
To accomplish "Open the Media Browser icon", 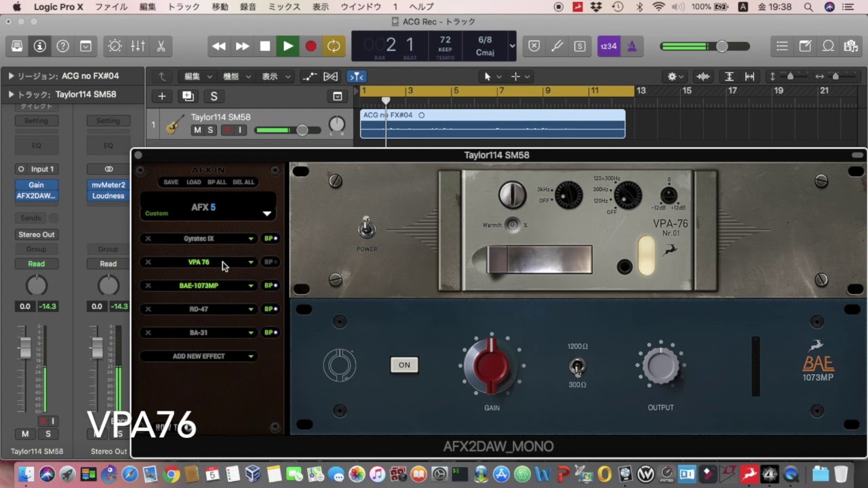I will (850, 46).
